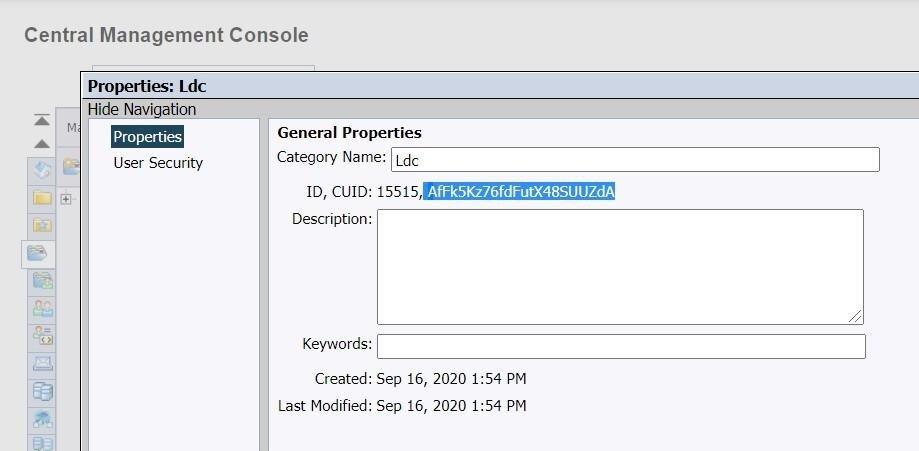Click the Description resize handle
Image resolution: width=919 pixels, height=451 pixels.
tap(856, 316)
